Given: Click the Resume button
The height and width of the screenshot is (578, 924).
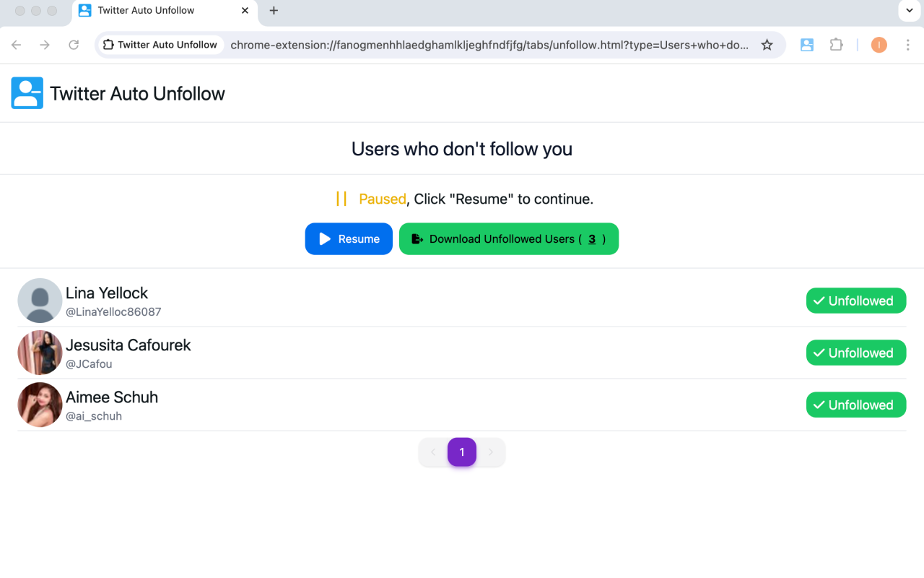Looking at the screenshot, I should (x=349, y=238).
